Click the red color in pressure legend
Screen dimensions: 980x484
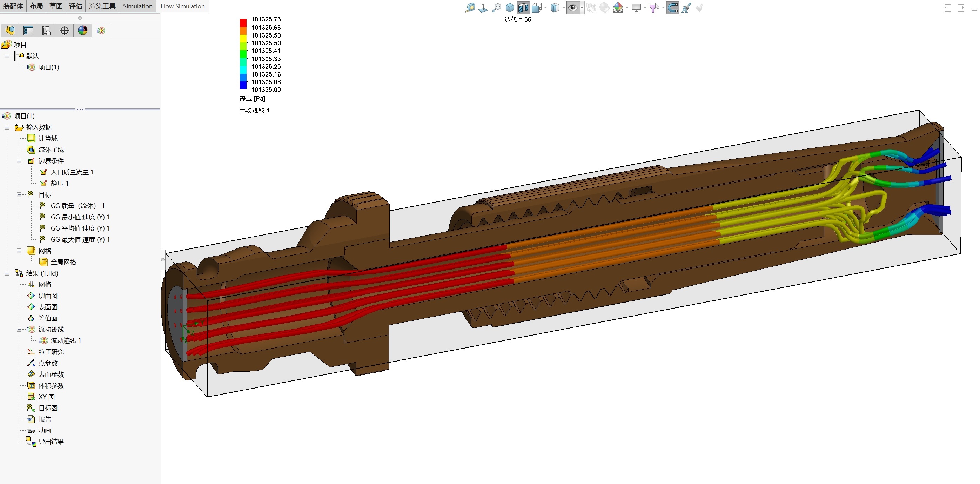coord(243,23)
